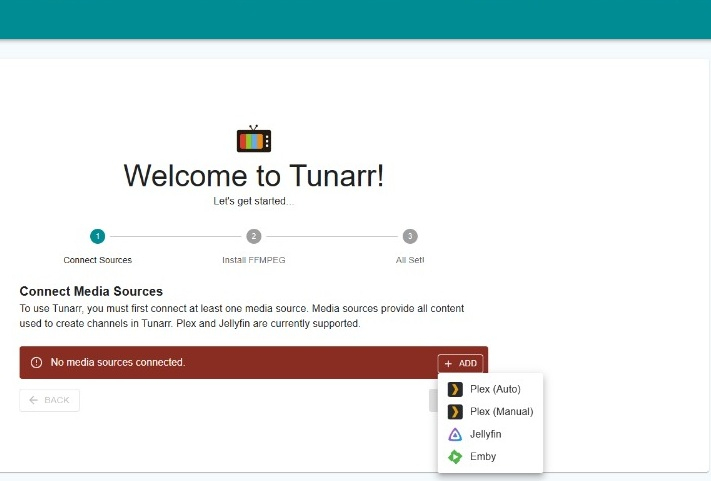Click the 'Connect Sources' step label
The width and height of the screenshot is (711, 481).
[97, 260]
